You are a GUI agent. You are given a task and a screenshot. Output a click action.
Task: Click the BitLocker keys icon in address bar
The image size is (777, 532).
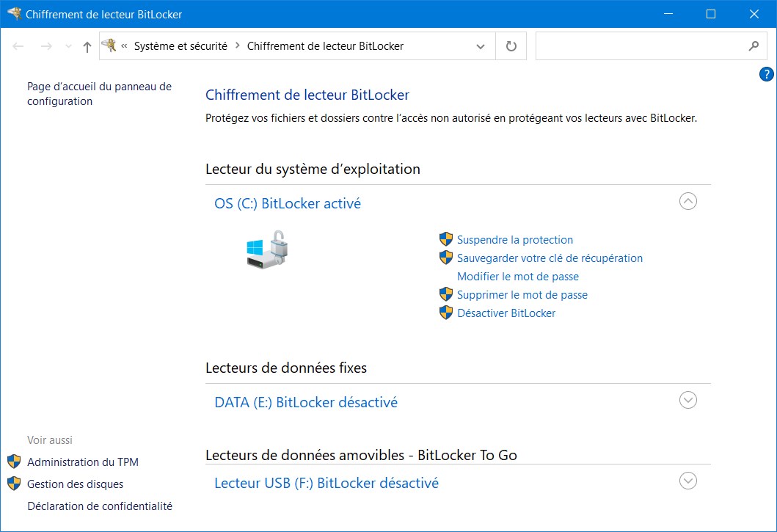click(x=109, y=45)
